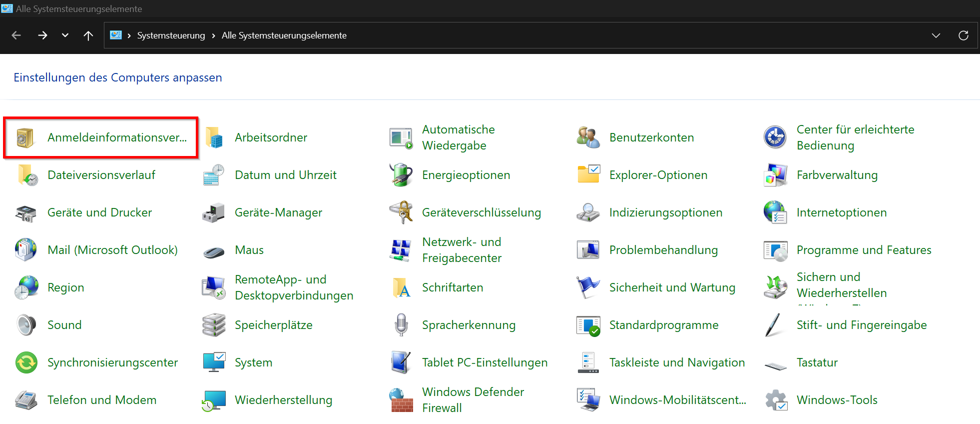Click the refresh button in address bar
Image resolution: width=980 pixels, height=424 pixels.
tap(963, 35)
